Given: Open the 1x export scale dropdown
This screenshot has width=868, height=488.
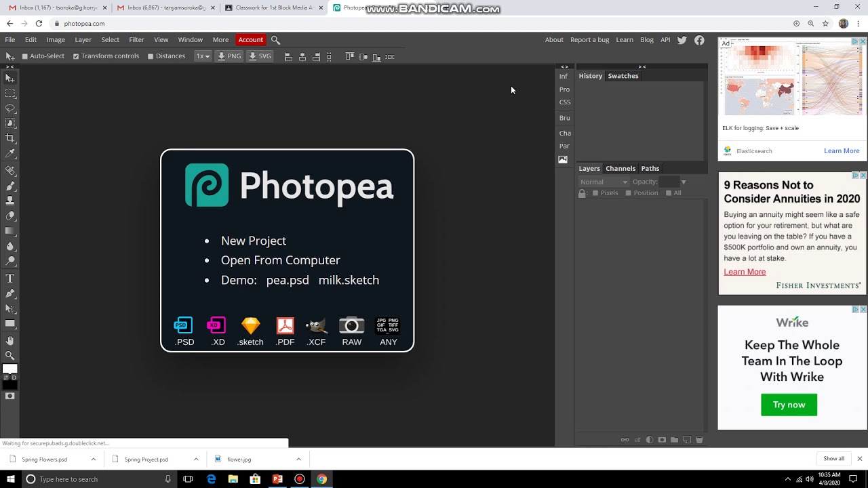Looking at the screenshot, I should (203, 56).
